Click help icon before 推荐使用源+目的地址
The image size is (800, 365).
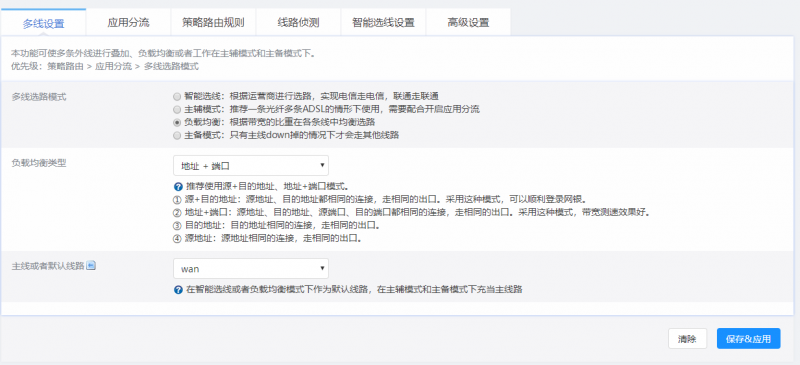(x=178, y=186)
